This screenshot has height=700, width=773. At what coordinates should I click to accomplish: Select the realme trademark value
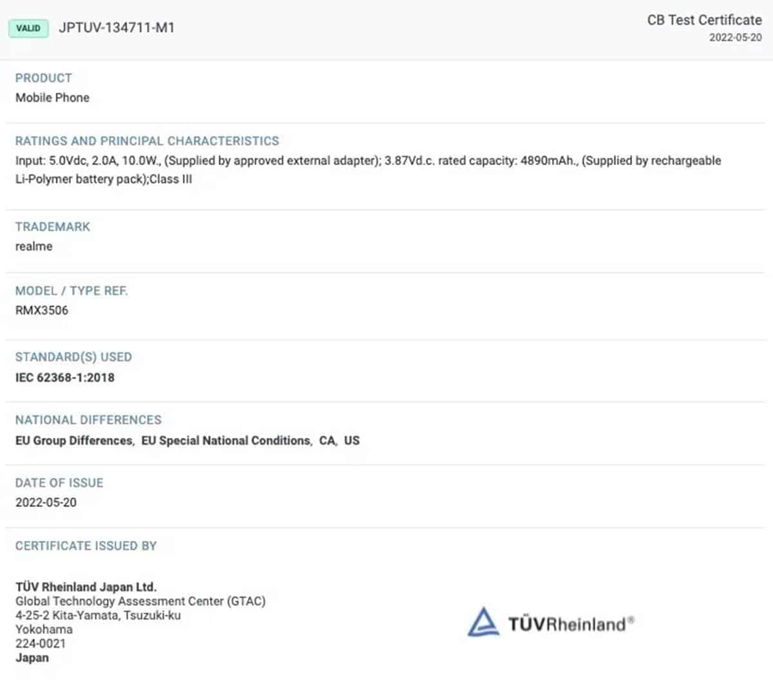click(34, 246)
